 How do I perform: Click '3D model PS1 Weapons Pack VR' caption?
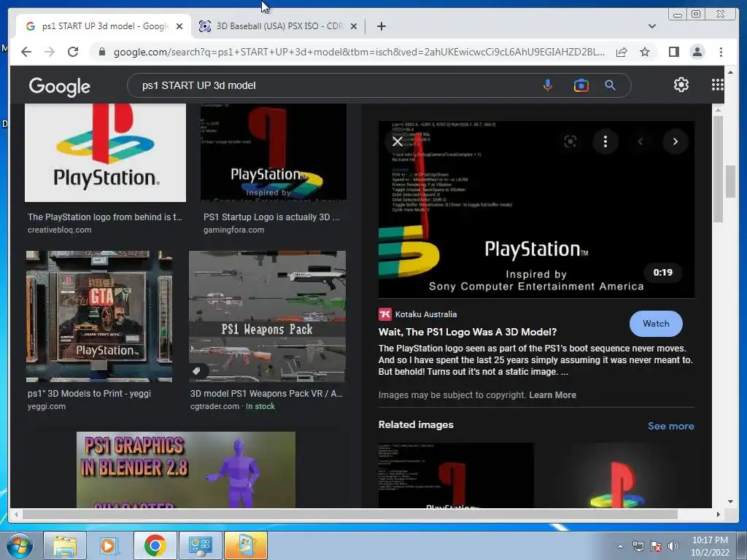pyautogui.click(x=266, y=394)
